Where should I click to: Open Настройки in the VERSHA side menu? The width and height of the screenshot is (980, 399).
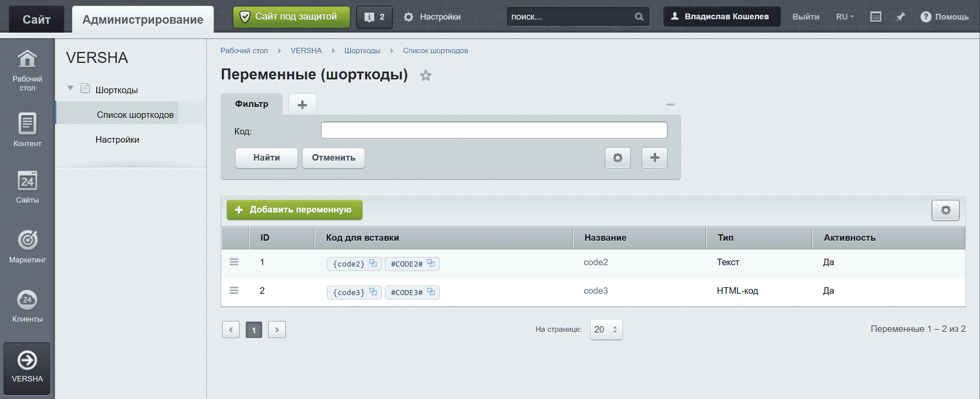(x=117, y=139)
